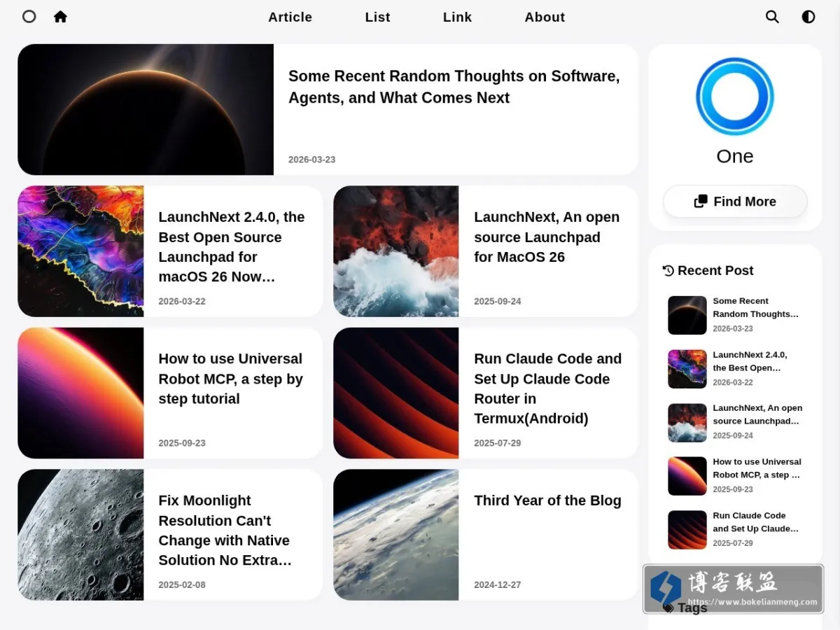This screenshot has height=630, width=840.
Task: Click the Recent Post heading text
Action: (x=715, y=270)
